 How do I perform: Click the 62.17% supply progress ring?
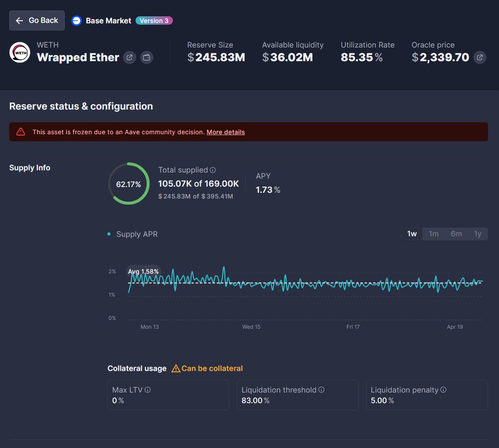pos(128,184)
